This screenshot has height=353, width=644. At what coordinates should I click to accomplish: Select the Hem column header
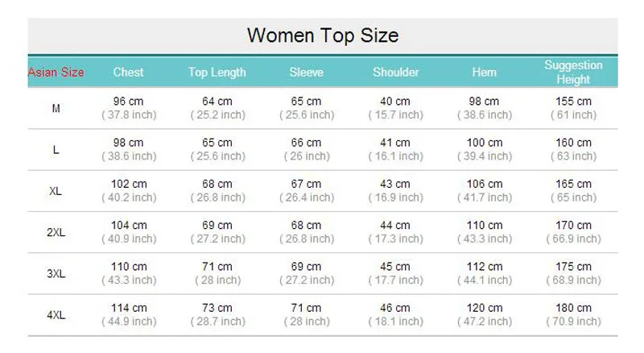485,73
